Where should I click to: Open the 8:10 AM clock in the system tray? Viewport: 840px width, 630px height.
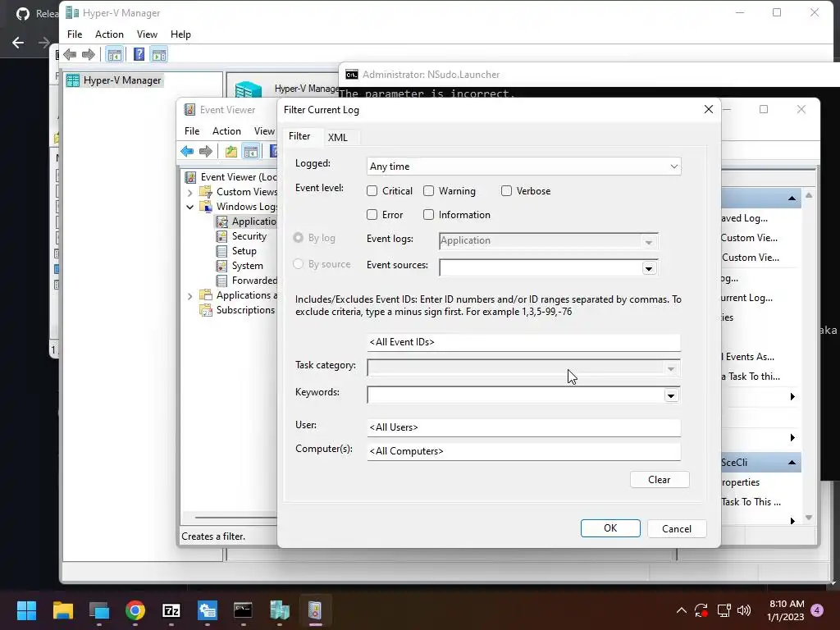tap(786, 610)
